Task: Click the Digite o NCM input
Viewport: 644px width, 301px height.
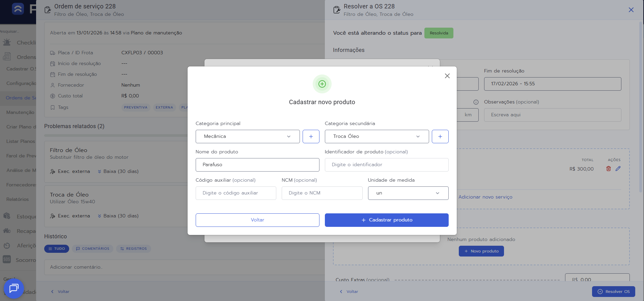Action: pyautogui.click(x=321, y=193)
